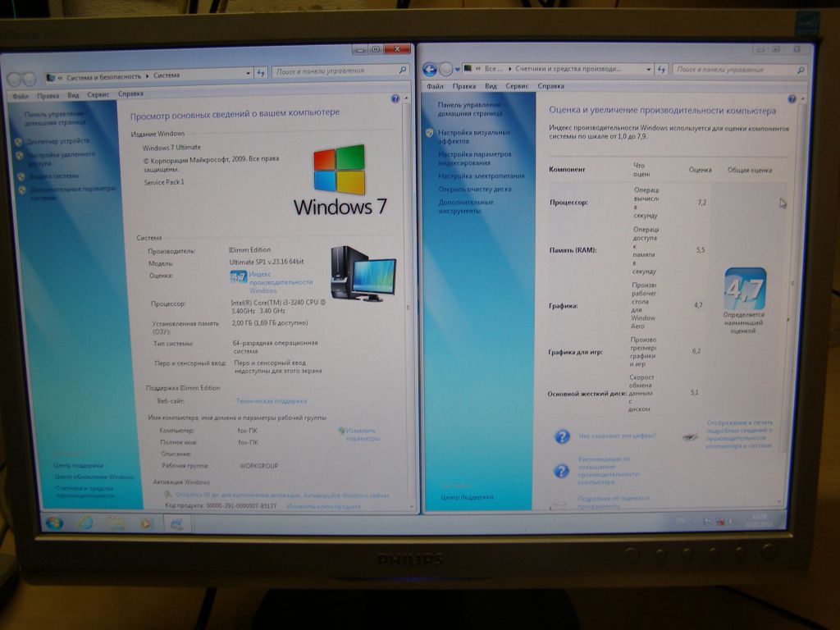Open Windows Explorer folder icon on taskbar

tap(116, 523)
